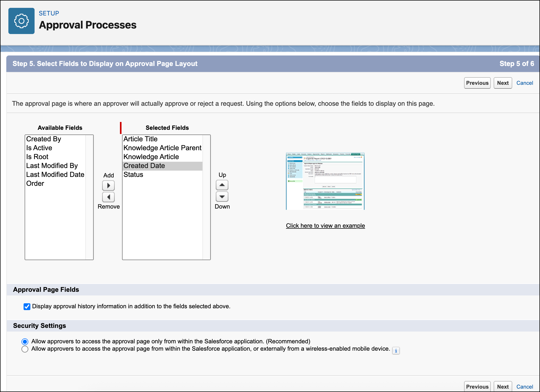Click the Remove left-arrow button
The height and width of the screenshot is (392, 540).
coord(108,197)
